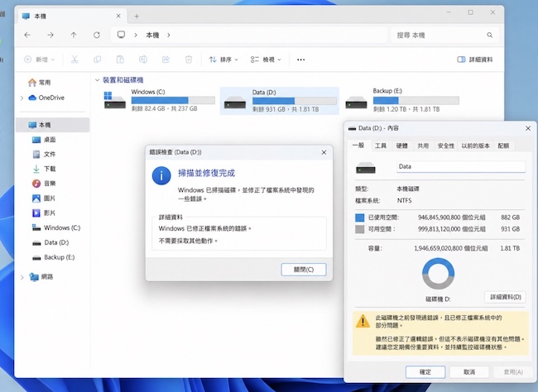Image resolution: width=538 pixels, height=392 pixels.
Task: Click 確定 in properties dialog
Action: point(425,372)
